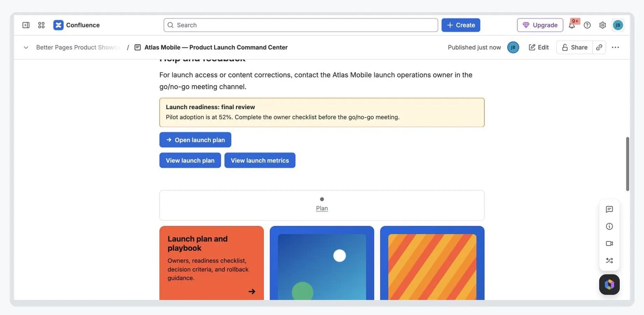This screenshot has width=644, height=315.
Task: Click the View launch plan button
Action: [x=190, y=160]
